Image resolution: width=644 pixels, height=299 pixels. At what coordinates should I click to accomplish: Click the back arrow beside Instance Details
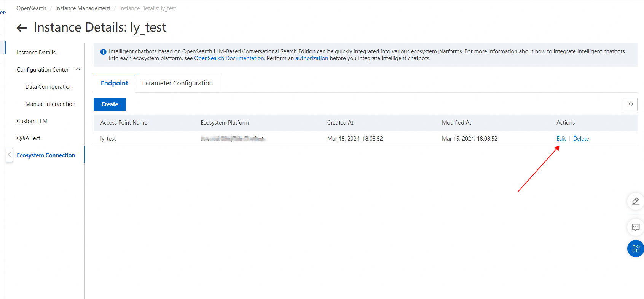pyautogui.click(x=22, y=28)
